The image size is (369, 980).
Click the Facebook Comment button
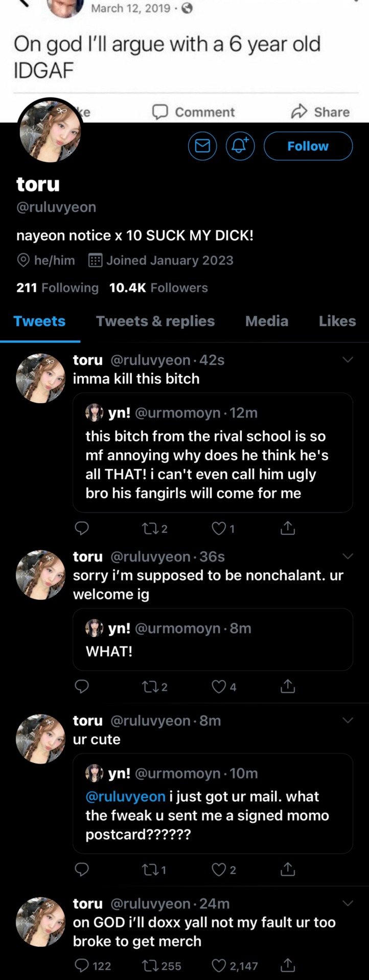[x=194, y=112]
